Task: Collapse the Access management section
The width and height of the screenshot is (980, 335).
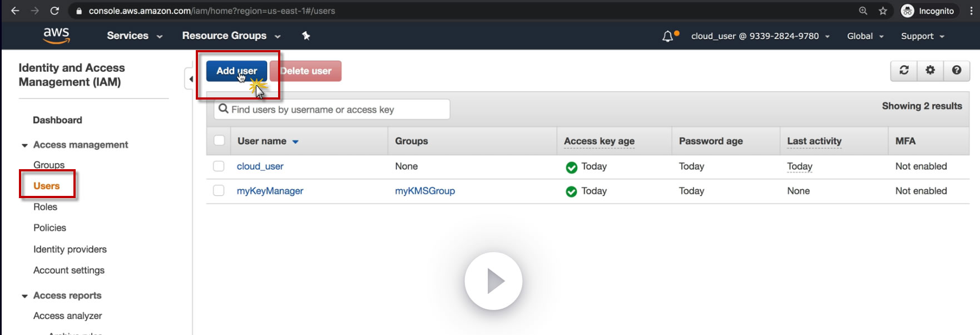Action: point(24,145)
